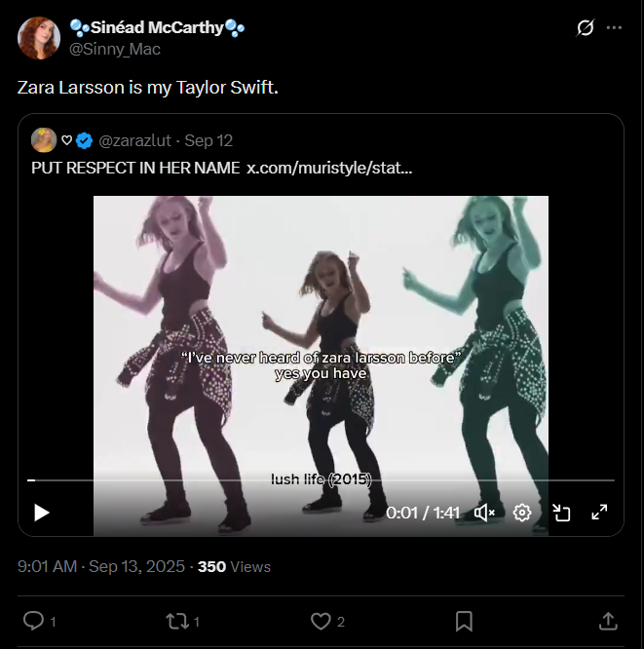Viewport: 644px width, 649px height.
Task: Share the post
Action: [x=607, y=621]
